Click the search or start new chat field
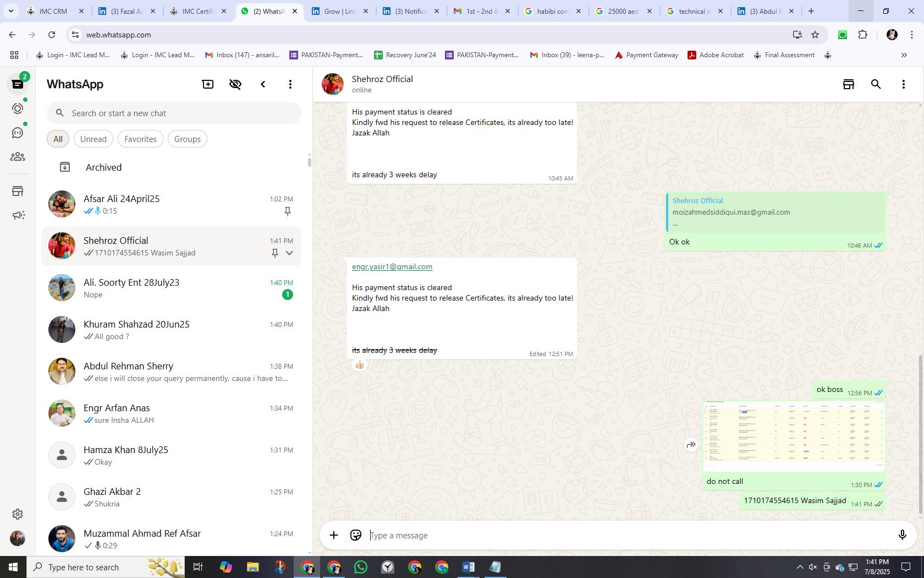The image size is (924, 578). coord(174,113)
